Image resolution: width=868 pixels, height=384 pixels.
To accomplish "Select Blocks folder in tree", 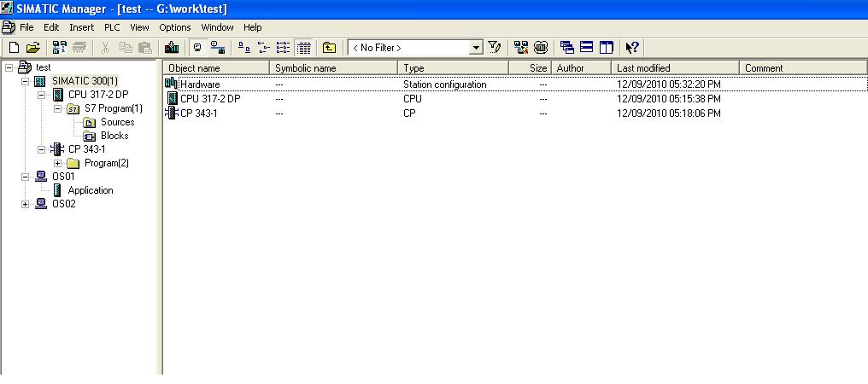I will point(114,136).
